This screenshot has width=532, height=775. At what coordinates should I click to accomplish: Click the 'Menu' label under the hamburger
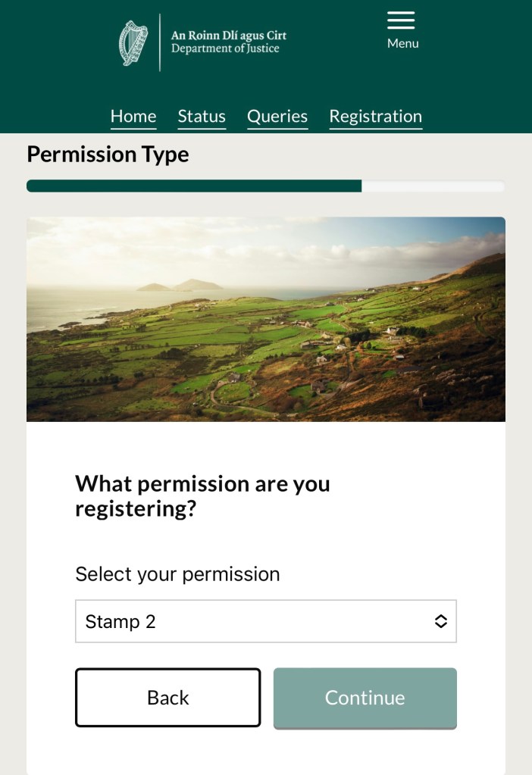coord(402,44)
